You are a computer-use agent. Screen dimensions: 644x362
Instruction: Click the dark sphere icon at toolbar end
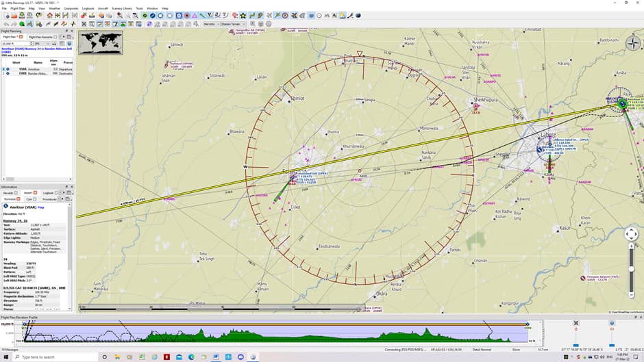[x=358, y=16]
